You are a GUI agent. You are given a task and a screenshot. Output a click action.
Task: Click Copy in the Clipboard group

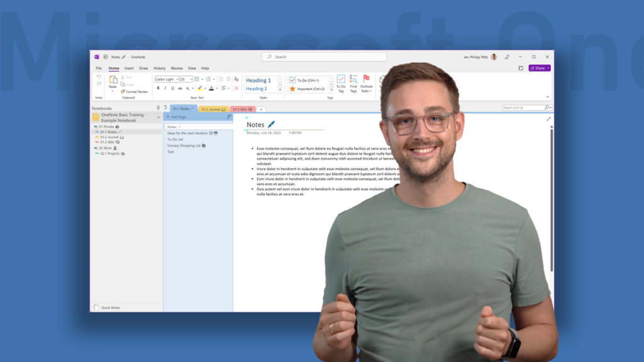tap(127, 85)
